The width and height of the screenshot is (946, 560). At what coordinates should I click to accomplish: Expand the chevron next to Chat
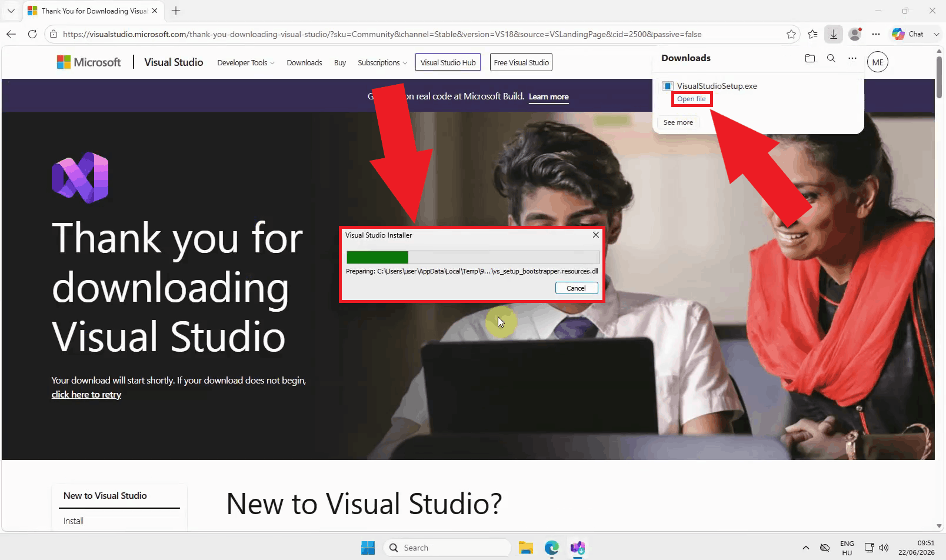(937, 34)
